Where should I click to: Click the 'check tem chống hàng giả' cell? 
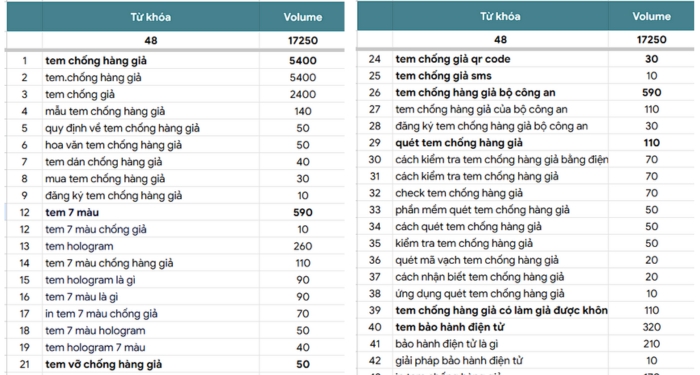point(500,193)
